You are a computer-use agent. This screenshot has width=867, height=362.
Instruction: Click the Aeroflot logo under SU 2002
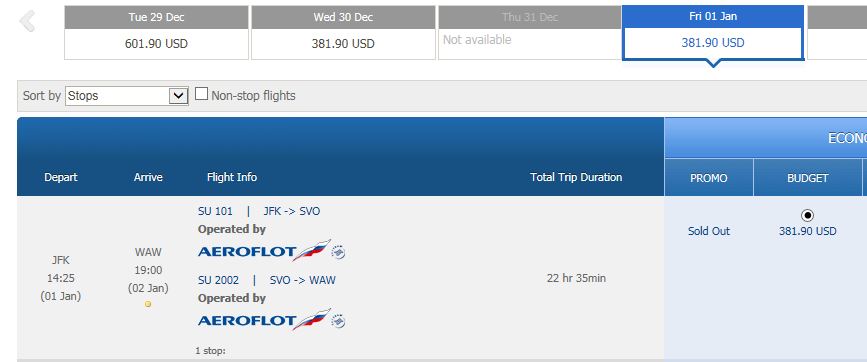coord(264,320)
